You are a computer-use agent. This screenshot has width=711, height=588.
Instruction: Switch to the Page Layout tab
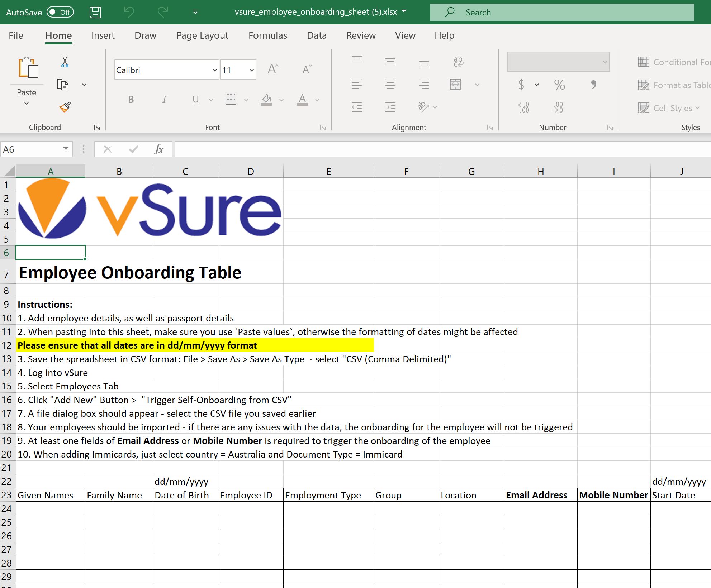point(202,35)
